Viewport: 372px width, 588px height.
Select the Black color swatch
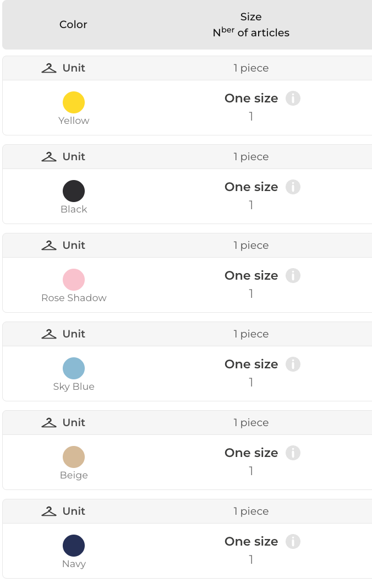[x=74, y=192]
